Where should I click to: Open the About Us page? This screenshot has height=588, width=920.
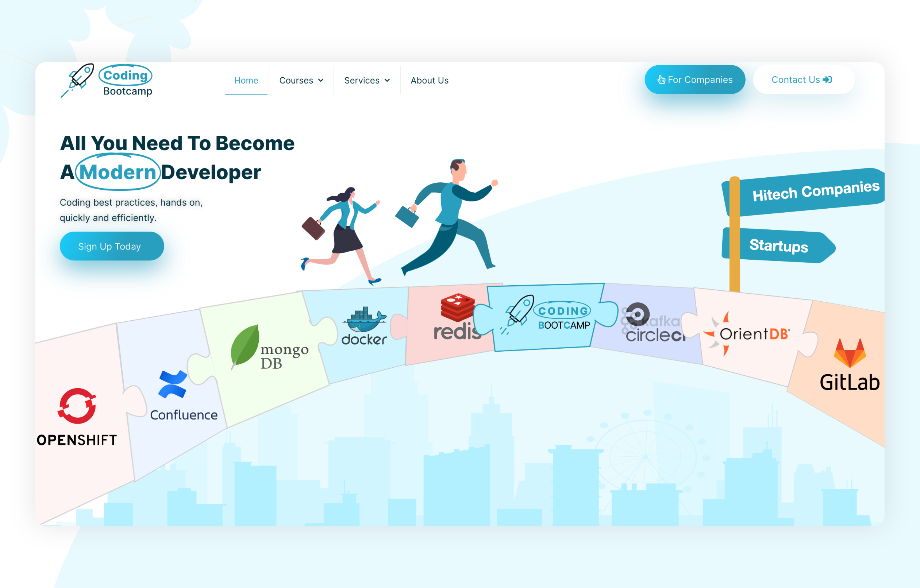pyautogui.click(x=430, y=81)
